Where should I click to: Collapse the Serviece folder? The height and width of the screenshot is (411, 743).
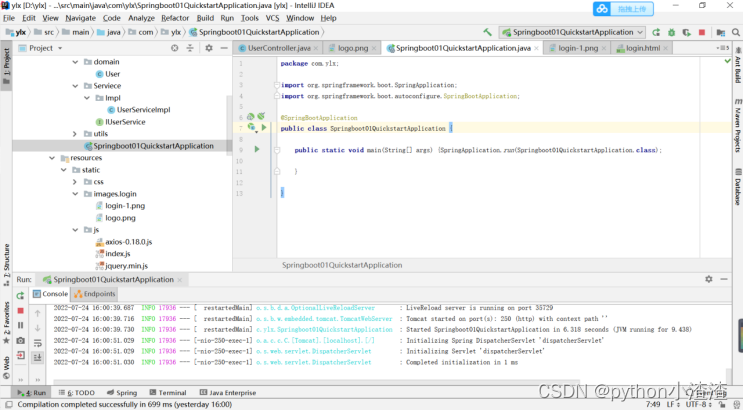point(75,86)
